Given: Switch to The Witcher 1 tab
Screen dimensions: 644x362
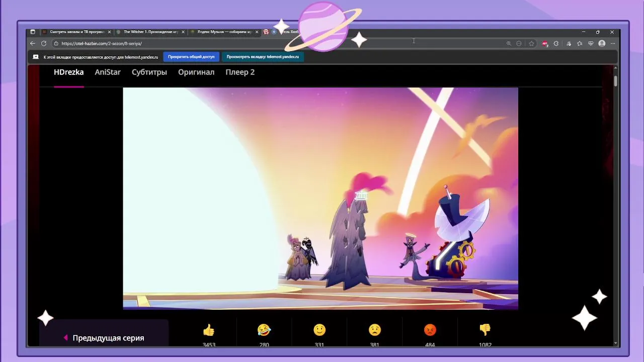Looking at the screenshot, I should (x=150, y=32).
